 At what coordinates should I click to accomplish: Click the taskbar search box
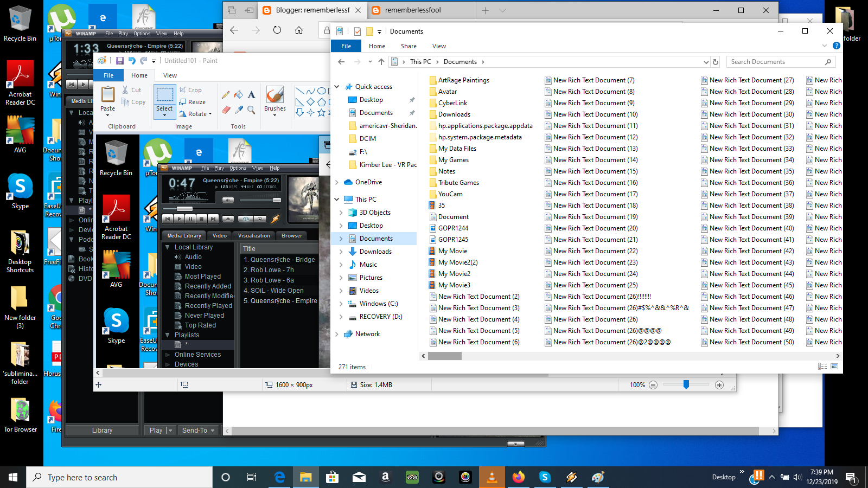coord(119,477)
